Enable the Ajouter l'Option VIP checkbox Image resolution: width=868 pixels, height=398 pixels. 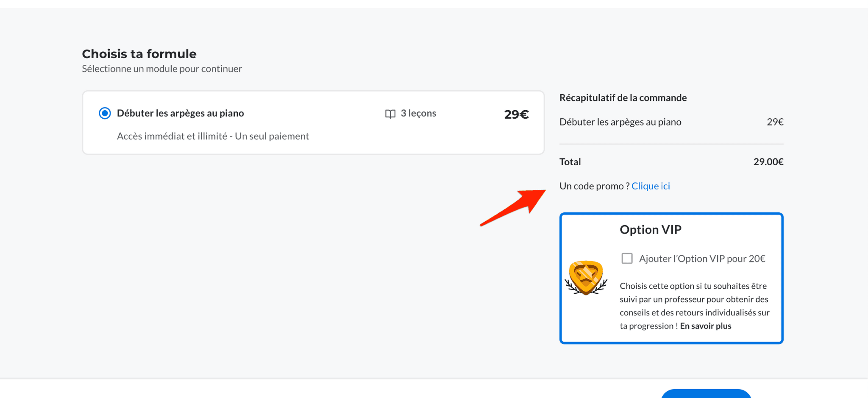(627, 259)
